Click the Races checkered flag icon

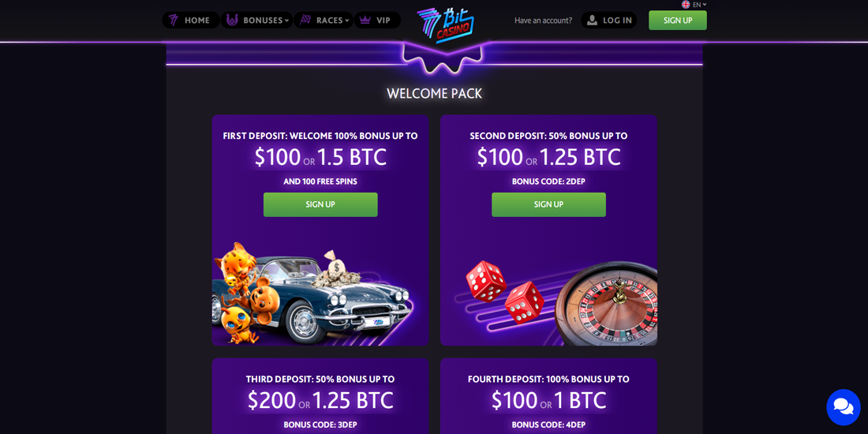pos(305,21)
